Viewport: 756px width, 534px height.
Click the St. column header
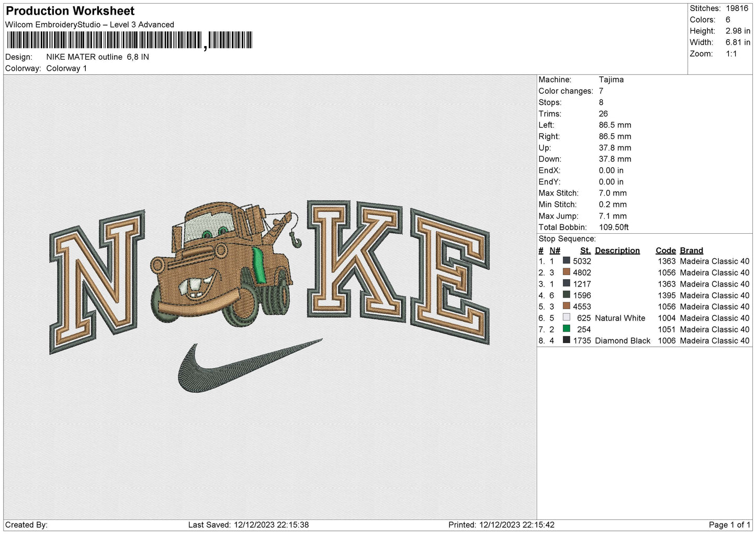[x=585, y=251]
